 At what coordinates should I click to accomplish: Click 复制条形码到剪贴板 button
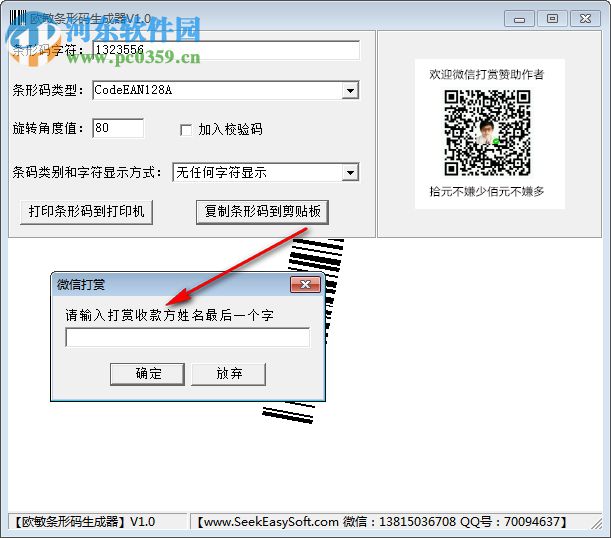[262, 212]
